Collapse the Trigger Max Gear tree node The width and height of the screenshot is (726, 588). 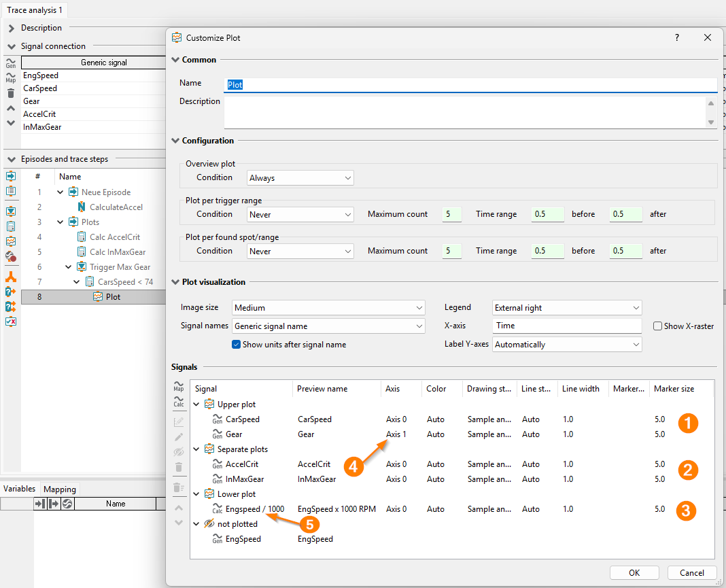click(x=69, y=267)
